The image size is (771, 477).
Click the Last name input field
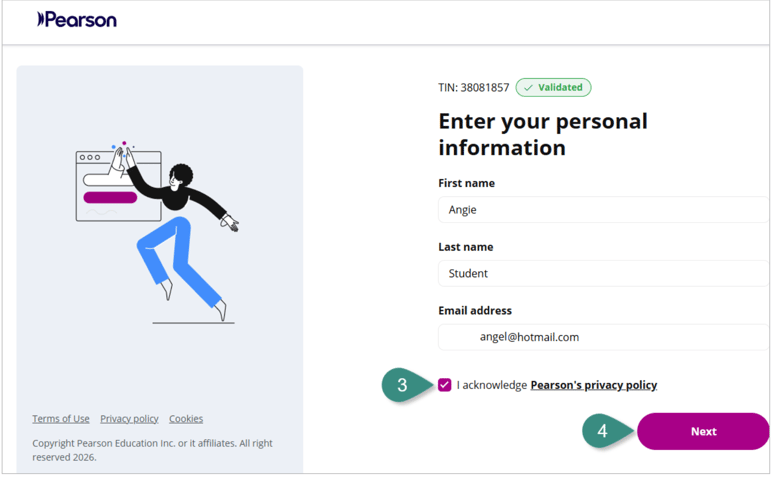[x=603, y=273]
